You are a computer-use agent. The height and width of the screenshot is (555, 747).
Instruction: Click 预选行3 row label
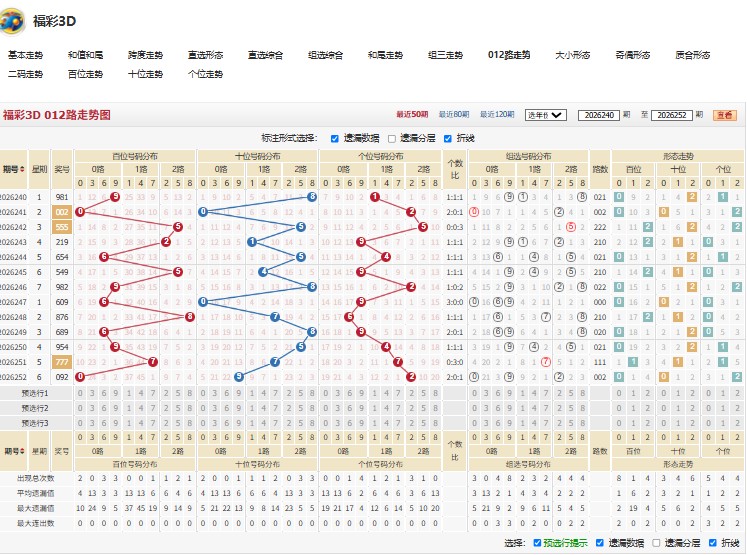click(35, 423)
